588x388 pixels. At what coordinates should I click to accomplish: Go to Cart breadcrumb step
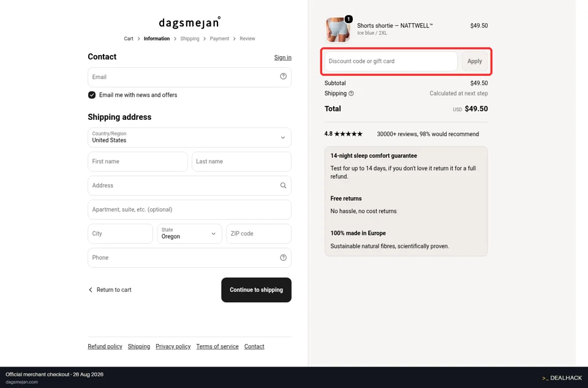tap(129, 39)
